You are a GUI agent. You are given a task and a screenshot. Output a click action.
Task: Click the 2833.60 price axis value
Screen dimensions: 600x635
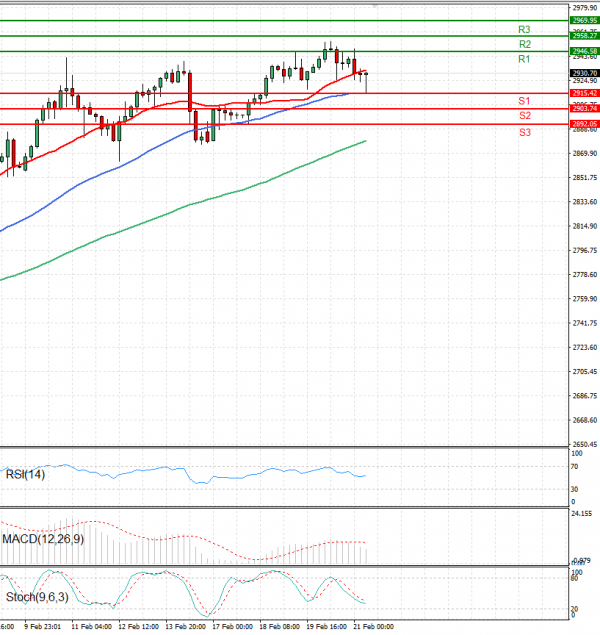585,202
